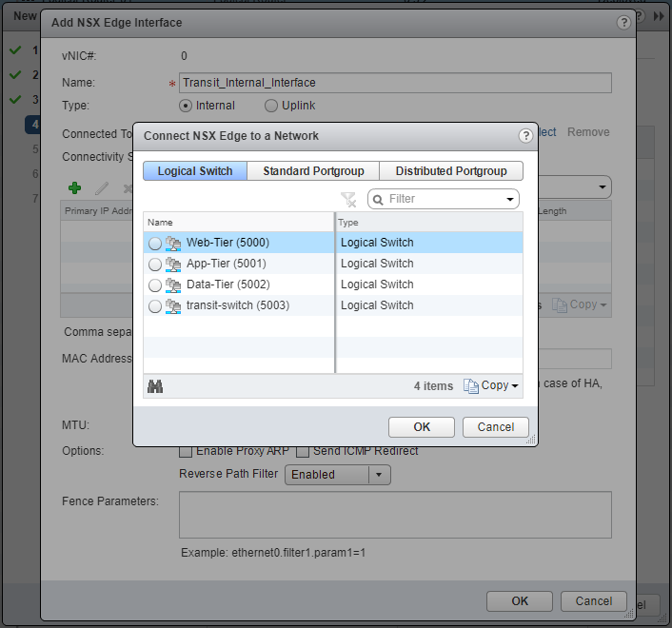Enable the Send ICMP Redirect checkbox
Screen dimensions: 672x628
(304, 451)
